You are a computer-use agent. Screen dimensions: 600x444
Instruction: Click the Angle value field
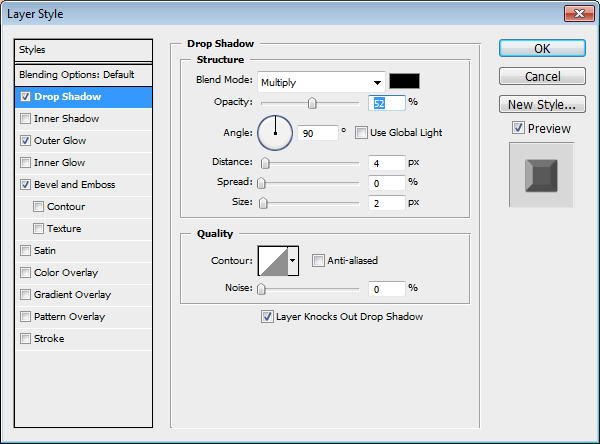(x=318, y=133)
